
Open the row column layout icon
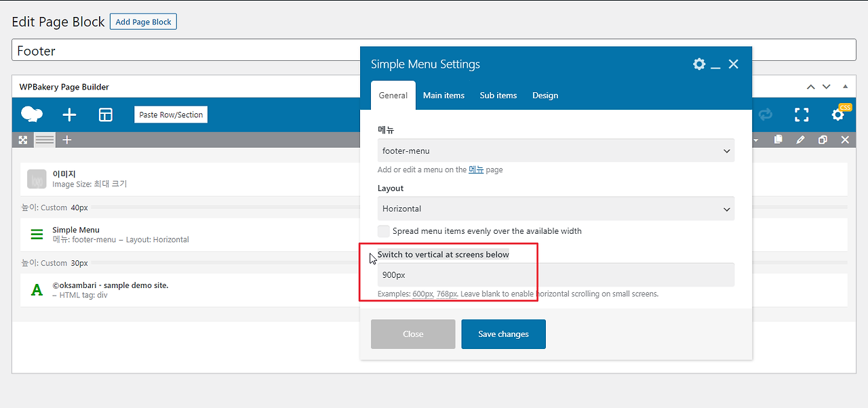[45, 140]
